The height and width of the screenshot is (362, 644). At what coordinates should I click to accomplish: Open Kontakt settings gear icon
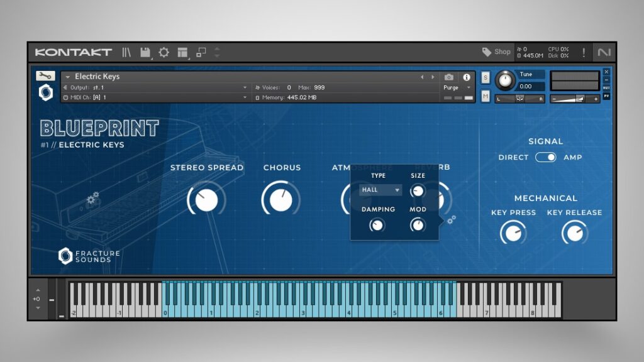pos(164,52)
